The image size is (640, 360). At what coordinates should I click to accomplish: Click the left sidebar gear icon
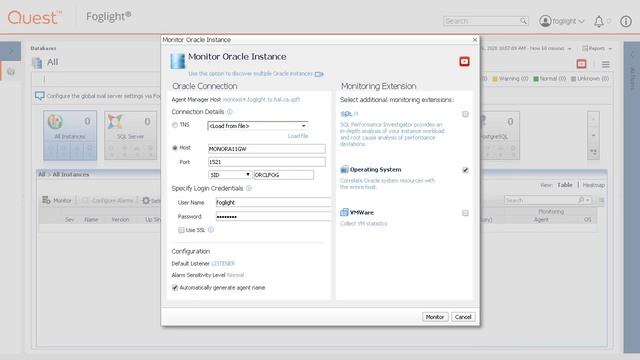coord(11,72)
